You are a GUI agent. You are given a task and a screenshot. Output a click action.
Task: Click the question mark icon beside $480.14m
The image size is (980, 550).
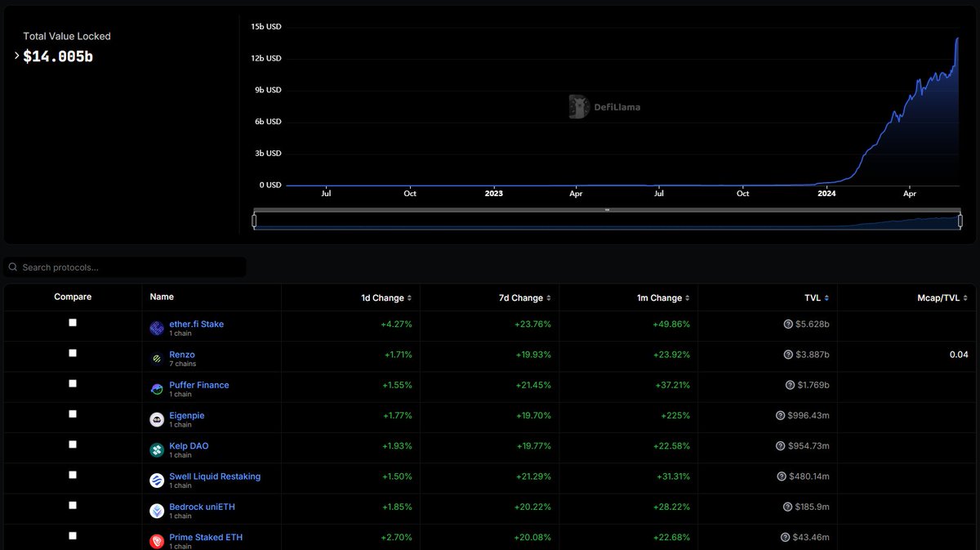coord(782,476)
